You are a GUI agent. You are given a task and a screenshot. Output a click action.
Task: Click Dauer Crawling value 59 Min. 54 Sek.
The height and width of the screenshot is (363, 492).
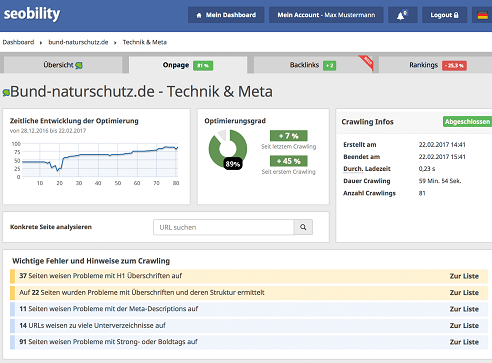tap(440, 181)
